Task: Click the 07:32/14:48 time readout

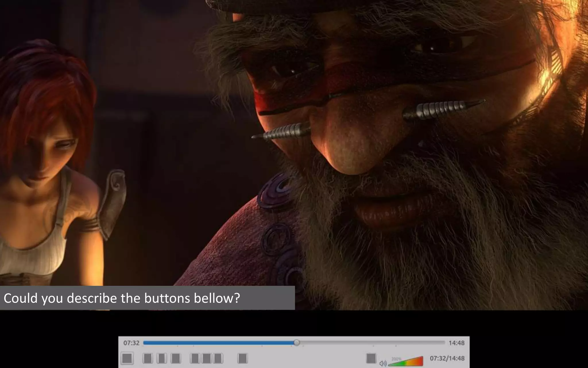Action: [x=447, y=358]
